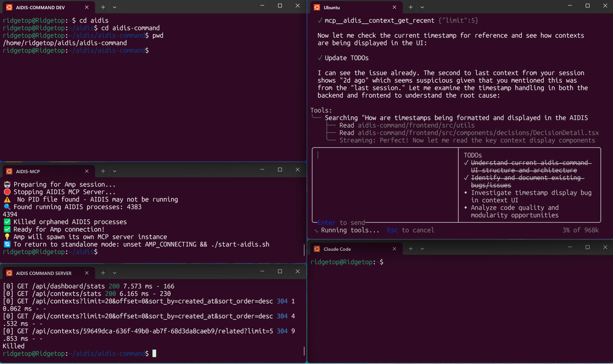Image resolution: width=613 pixels, height=364 pixels.
Task: Minimize the AIDIS COMMAND SERVER window
Action: (x=262, y=271)
